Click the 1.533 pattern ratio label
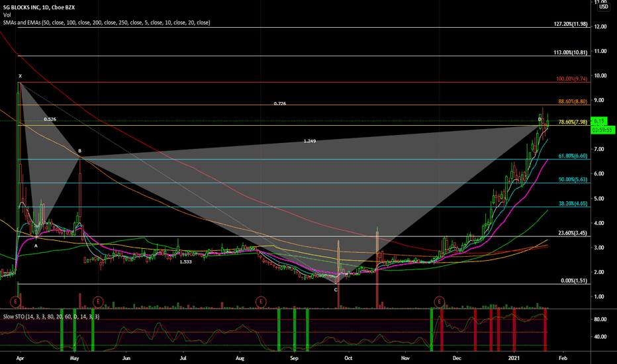Viewport: 617px width, 364px height. pyautogui.click(x=186, y=261)
